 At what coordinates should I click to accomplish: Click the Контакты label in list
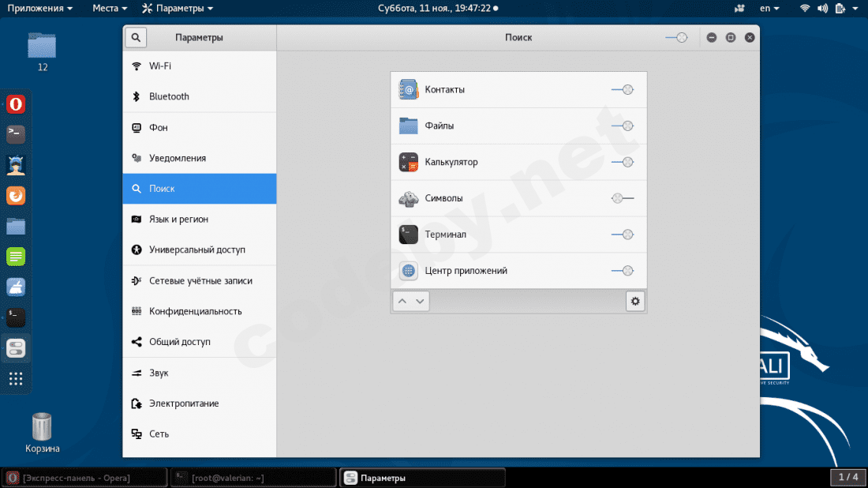444,90
